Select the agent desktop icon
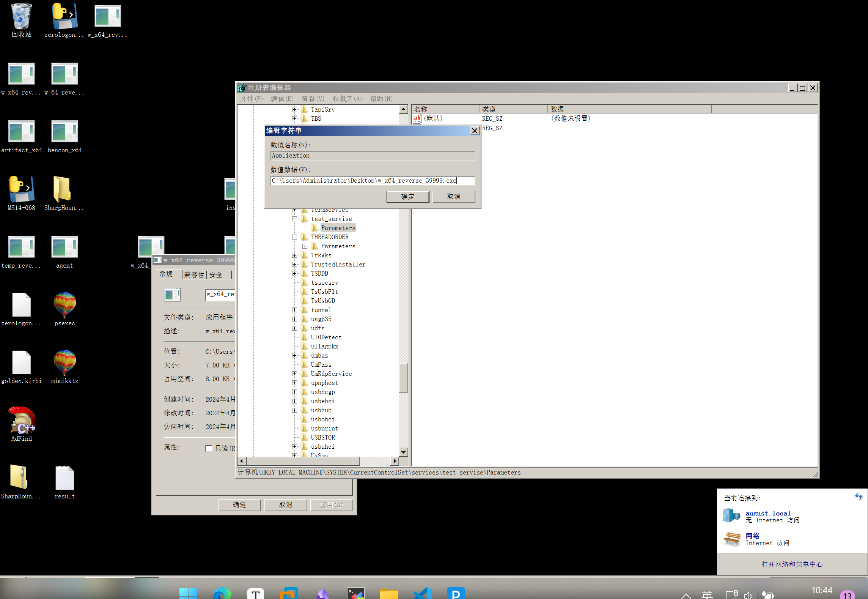Image resolution: width=868 pixels, height=599 pixels. (64, 247)
